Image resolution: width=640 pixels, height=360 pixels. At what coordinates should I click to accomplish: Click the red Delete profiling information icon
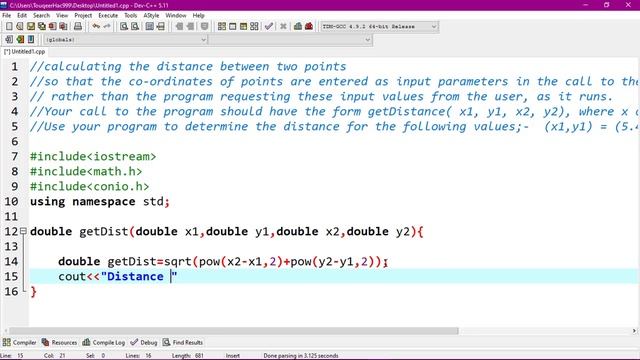click(309, 27)
